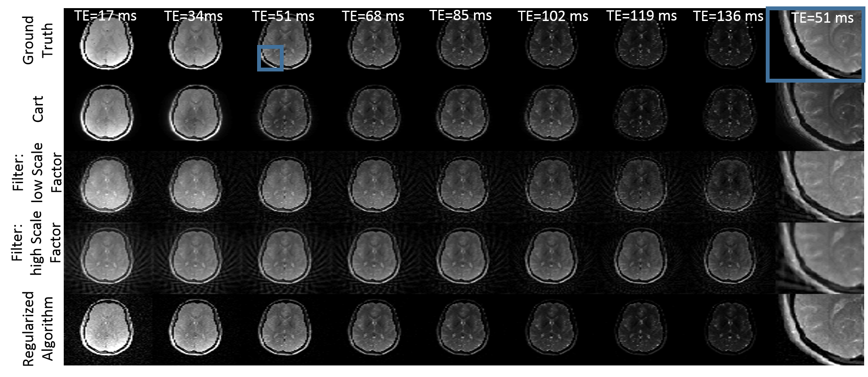868x377 pixels.
Task: Select the Filter high Scale Factor image at TE=102 ms
Action: (552, 257)
